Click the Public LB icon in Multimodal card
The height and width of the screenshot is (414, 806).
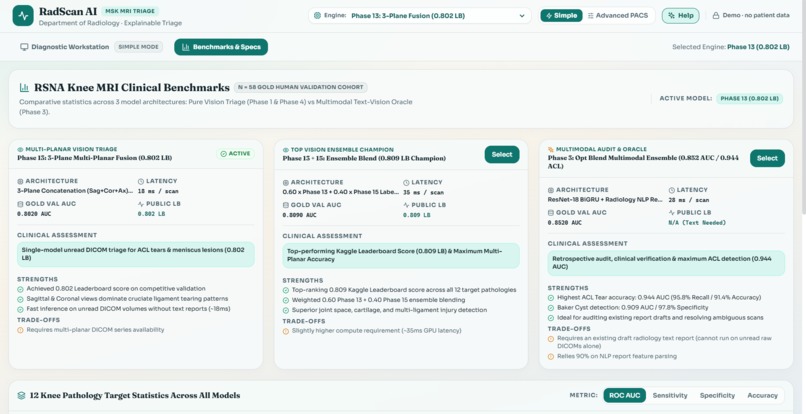[x=672, y=212]
